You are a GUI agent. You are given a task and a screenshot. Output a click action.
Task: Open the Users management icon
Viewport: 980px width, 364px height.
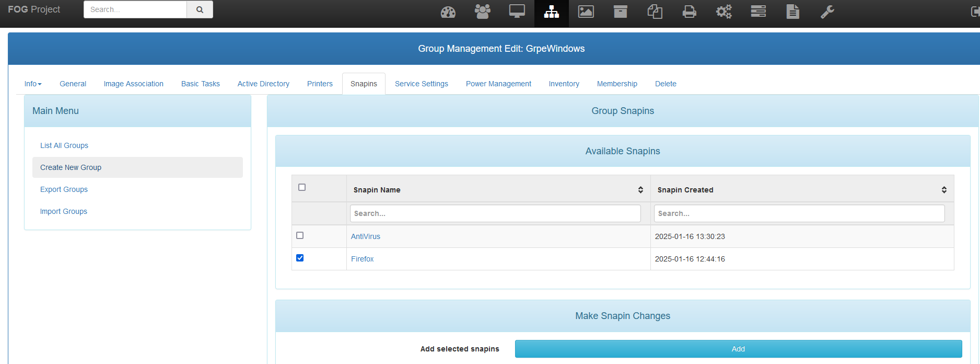pyautogui.click(x=482, y=12)
